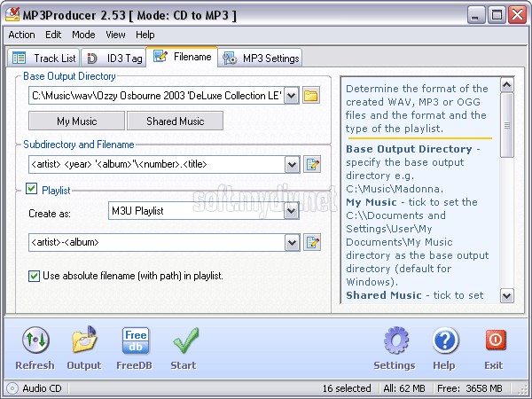Click the <artist>-<album> playlist name field
The width and height of the screenshot is (532, 399).
point(157,242)
